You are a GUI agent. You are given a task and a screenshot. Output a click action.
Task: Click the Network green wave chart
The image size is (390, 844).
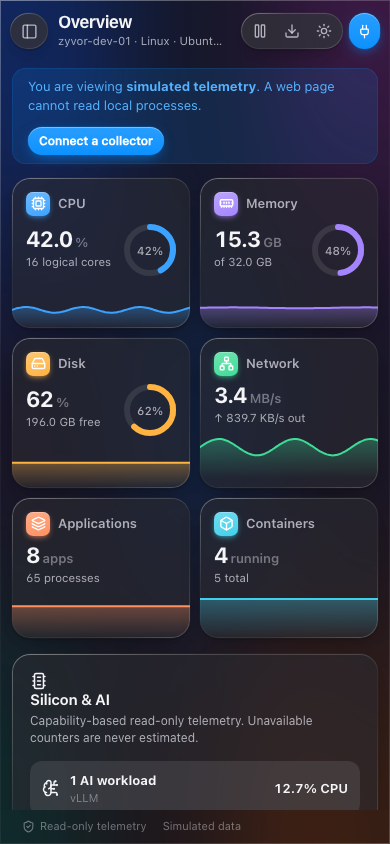(x=289, y=462)
